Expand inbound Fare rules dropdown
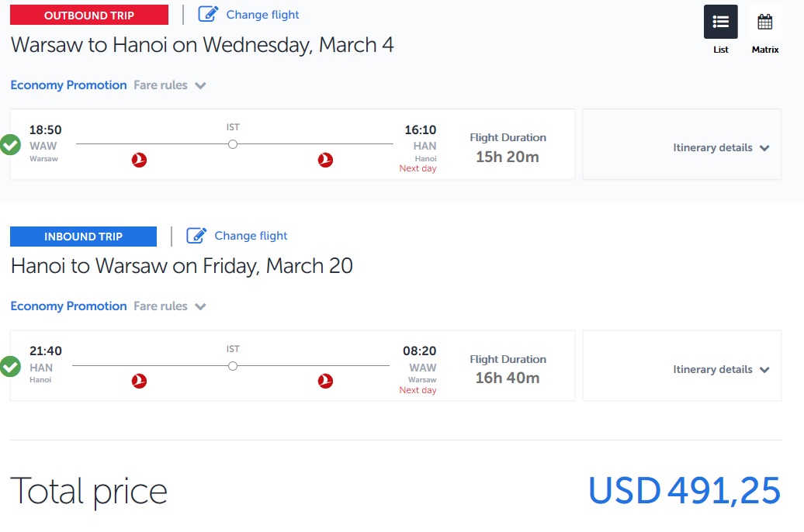Screen dimensions: 804x532 click(x=170, y=306)
